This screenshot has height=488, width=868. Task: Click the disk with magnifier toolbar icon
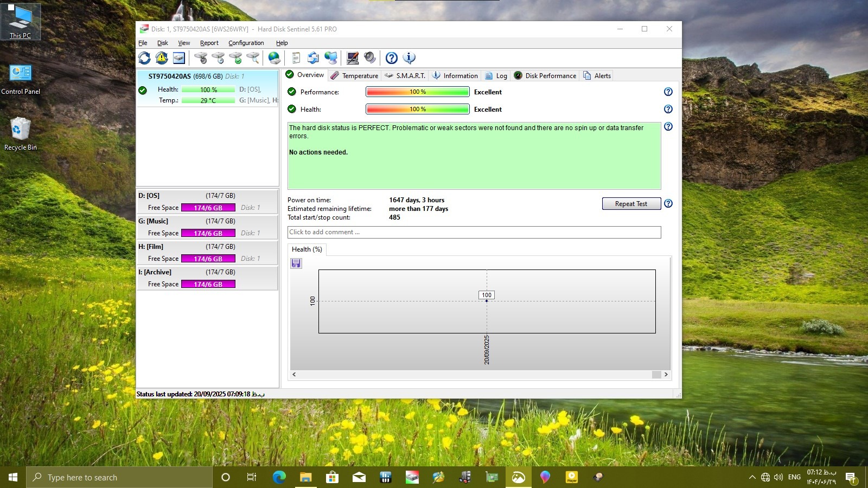(253, 58)
